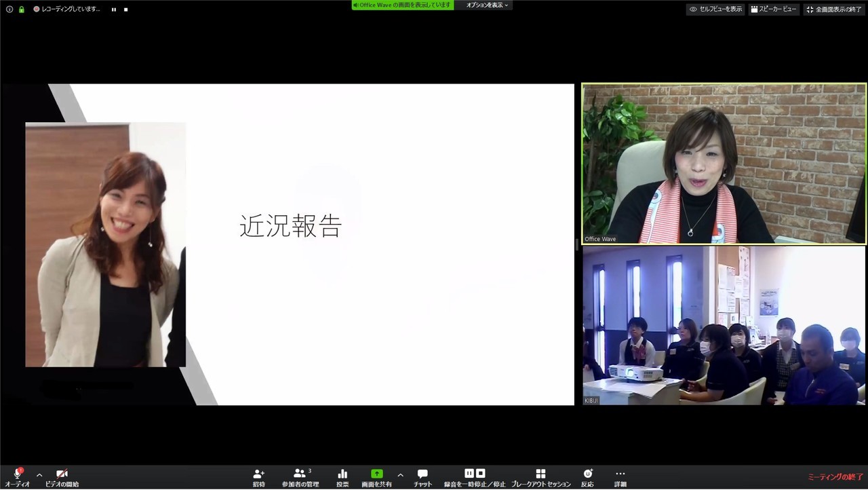Toggle the Audio (オーディオ) microphone

click(18, 474)
